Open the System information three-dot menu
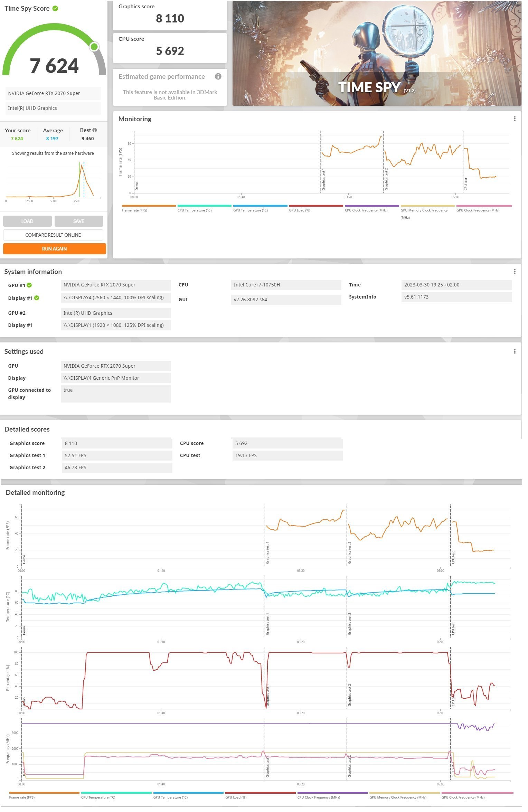This screenshot has width=528, height=812. 515,272
